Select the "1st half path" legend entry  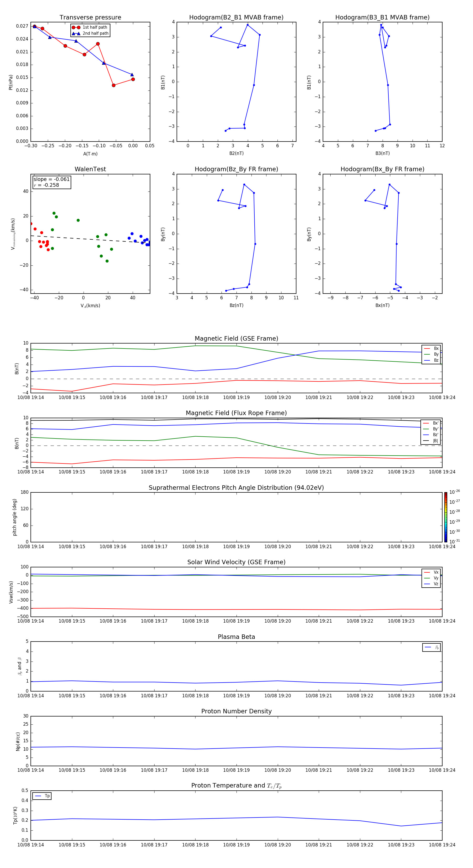tap(90, 27)
